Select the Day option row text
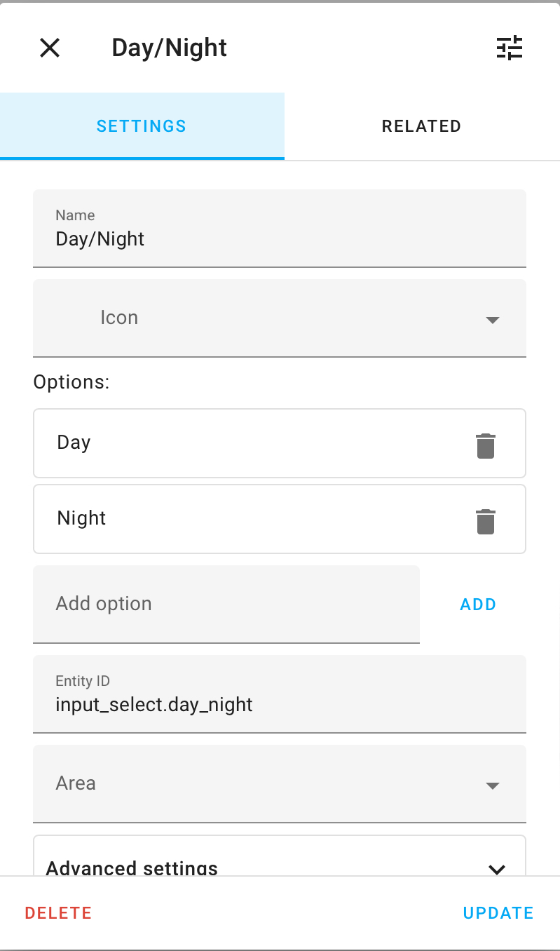Screen dimensions: 560x951 click(74, 443)
